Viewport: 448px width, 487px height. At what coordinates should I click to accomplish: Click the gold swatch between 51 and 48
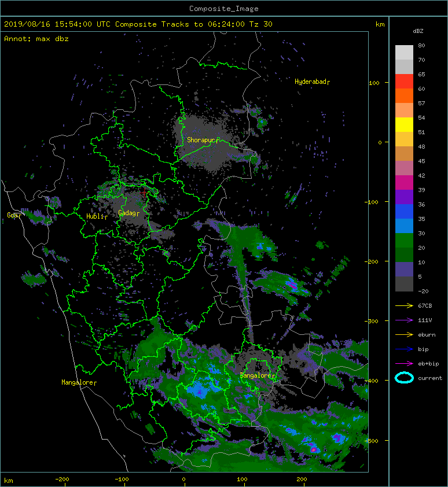(x=404, y=139)
